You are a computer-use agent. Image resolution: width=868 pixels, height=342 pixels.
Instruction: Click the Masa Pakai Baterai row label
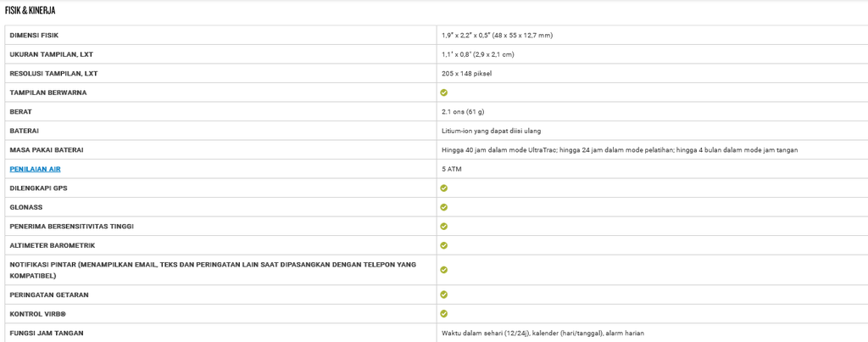(47, 150)
